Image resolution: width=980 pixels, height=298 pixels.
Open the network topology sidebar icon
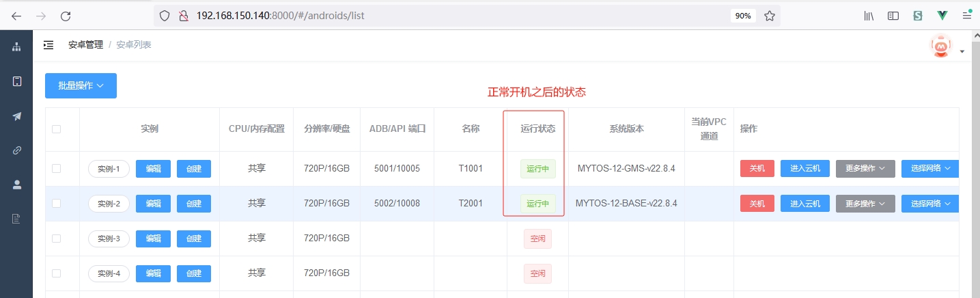[x=16, y=46]
